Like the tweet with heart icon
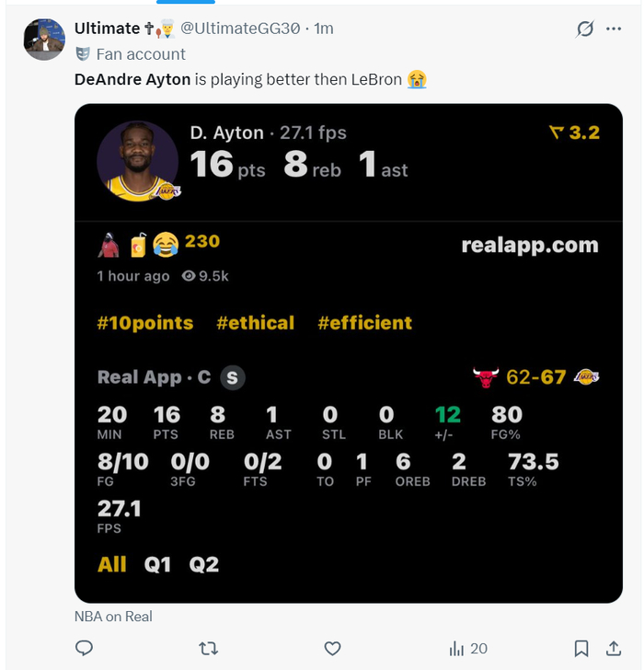Viewport: 644px width, 670px height. click(333, 649)
